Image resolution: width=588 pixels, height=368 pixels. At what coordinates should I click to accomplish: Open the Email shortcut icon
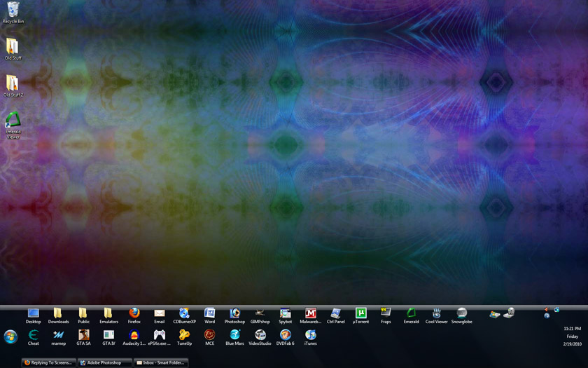[x=160, y=316]
